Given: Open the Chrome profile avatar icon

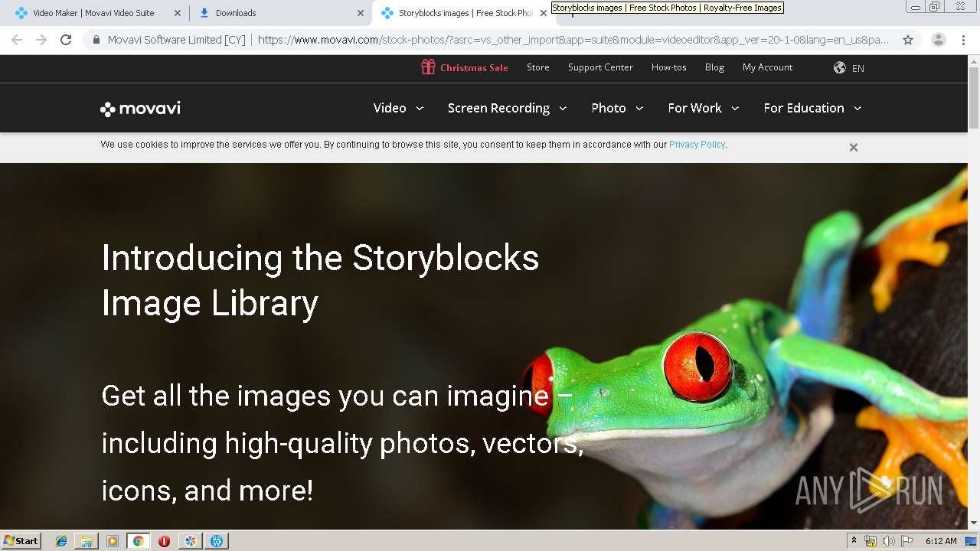Looking at the screenshot, I should (939, 40).
